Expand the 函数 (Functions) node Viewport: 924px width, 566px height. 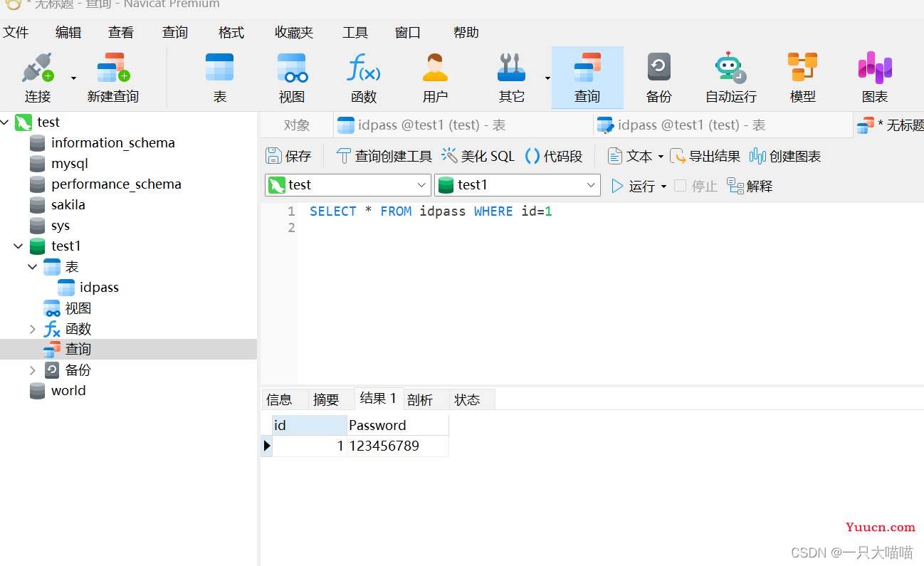click(x=33, y=329)
